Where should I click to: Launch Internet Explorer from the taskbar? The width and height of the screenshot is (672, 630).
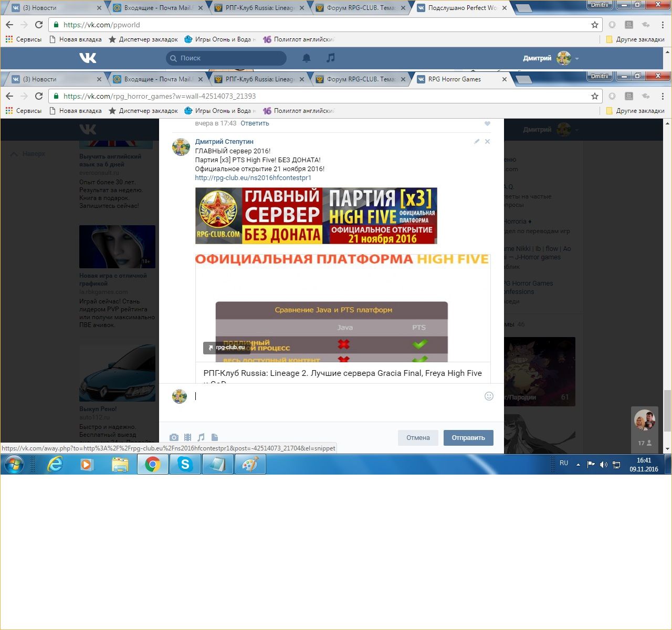tap(55, 465)
